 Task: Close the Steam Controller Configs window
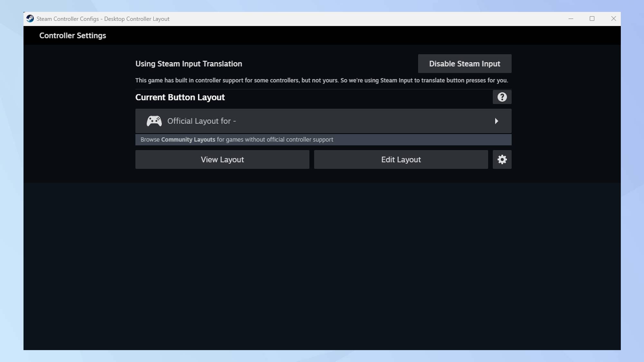613,19
